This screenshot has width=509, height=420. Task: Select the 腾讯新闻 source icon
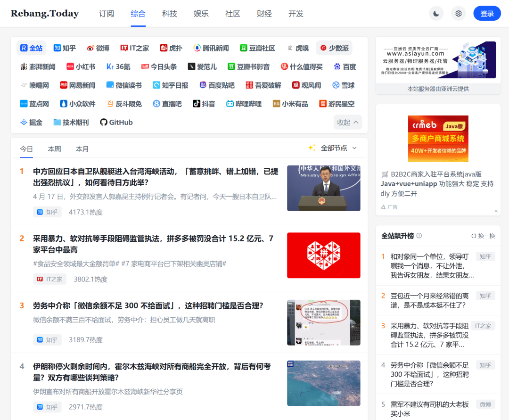click(211, 48)
